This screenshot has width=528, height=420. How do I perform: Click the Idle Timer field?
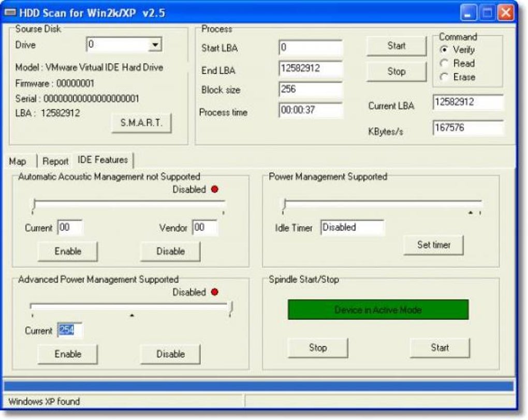click(x=352, y=228)
